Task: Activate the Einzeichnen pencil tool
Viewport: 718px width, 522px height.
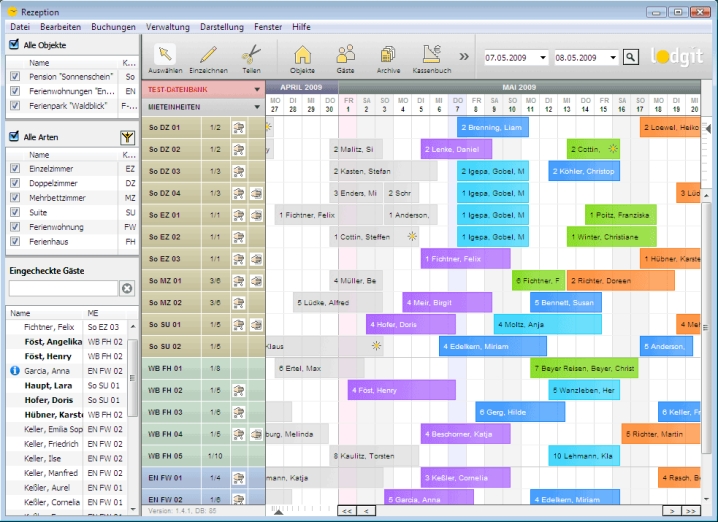Action: [x=208, y=58]
